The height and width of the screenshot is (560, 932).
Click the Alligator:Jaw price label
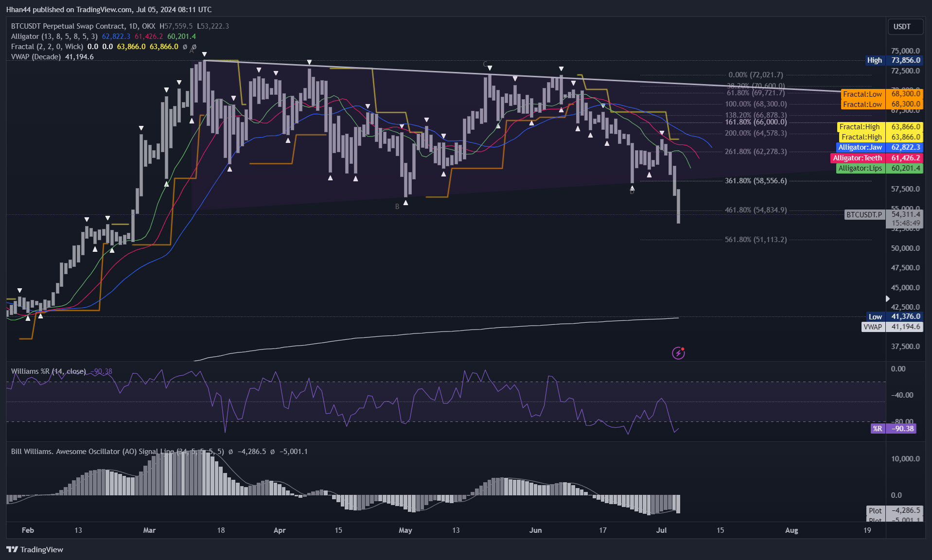[x=879, y=147]
